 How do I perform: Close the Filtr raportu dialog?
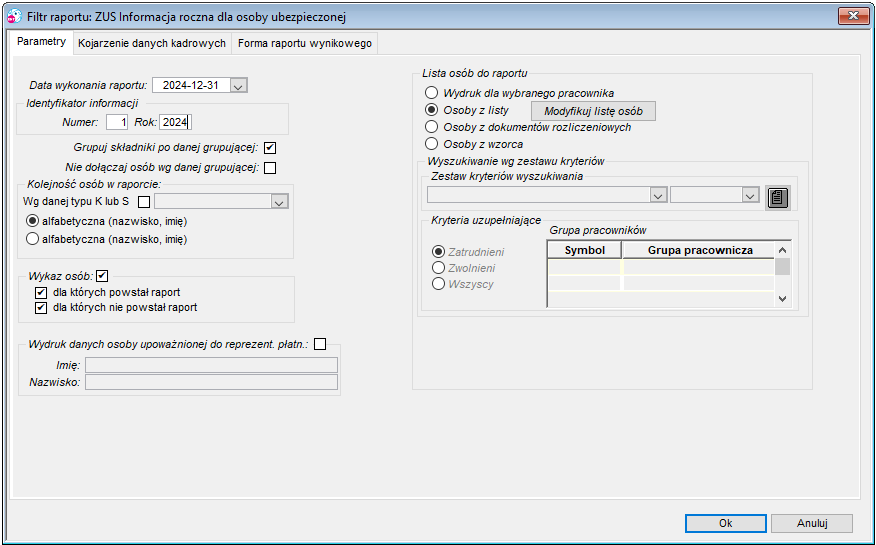[x=853, y=16]
